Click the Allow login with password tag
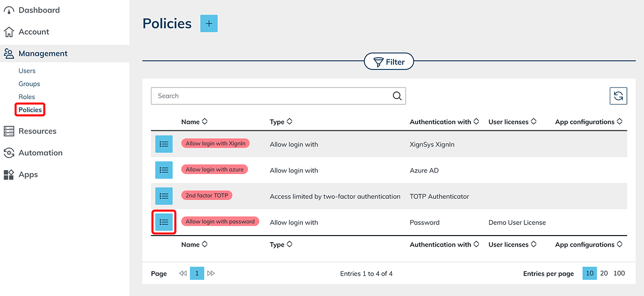Image resolution: width=644 pixels, height=296 pixels. (x=220, y=221)
